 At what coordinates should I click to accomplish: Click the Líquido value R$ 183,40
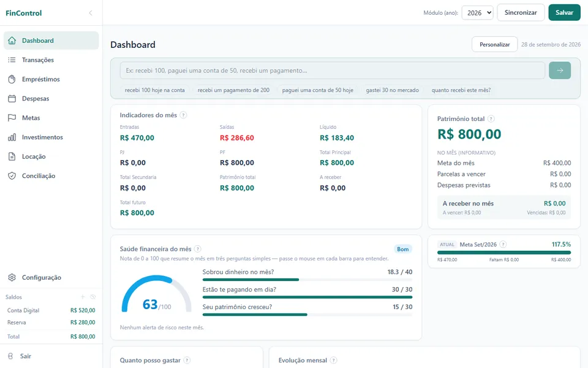coord(337,138)
